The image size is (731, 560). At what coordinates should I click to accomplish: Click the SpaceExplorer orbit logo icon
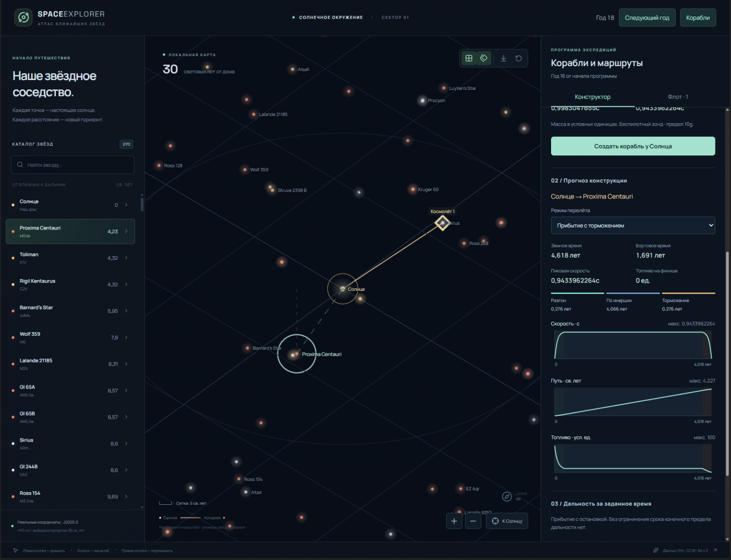(23, 18)
